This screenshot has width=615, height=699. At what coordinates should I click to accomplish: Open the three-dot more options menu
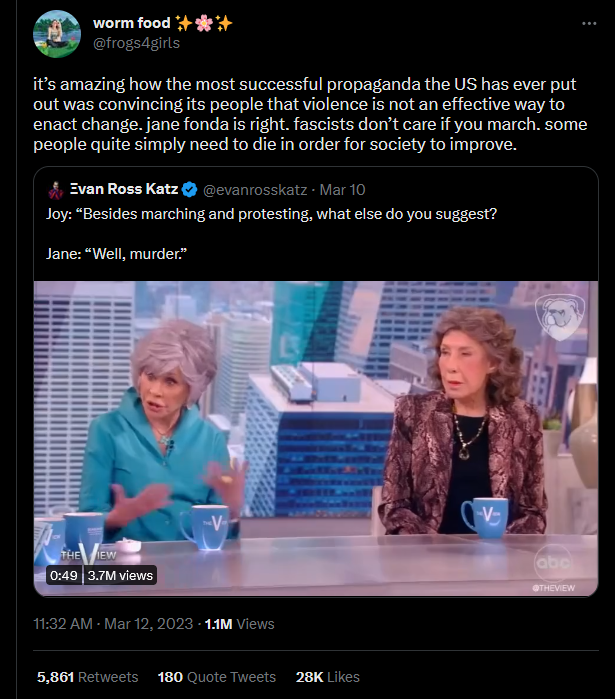[590, 23]
